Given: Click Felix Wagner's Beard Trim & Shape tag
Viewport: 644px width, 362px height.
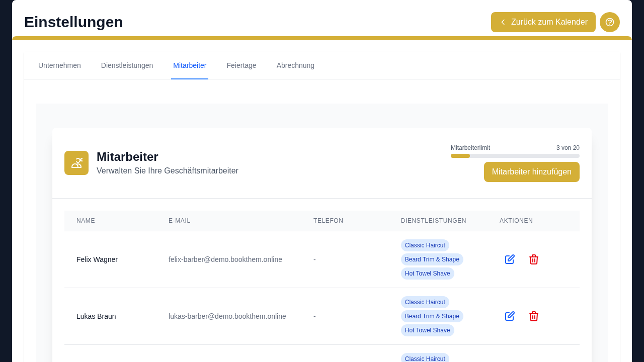Looking at the screenshot, I should pyautogui.click(x=432, y=259).
